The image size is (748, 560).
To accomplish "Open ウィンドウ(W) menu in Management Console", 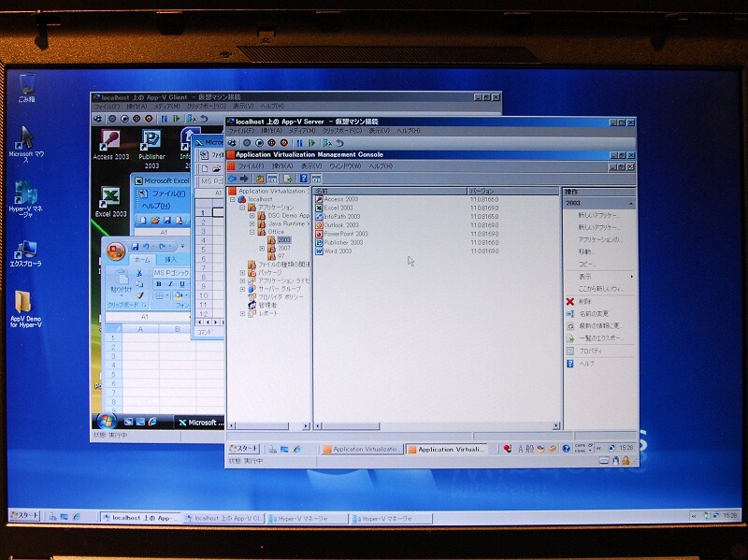I will [x=345, y=166].
